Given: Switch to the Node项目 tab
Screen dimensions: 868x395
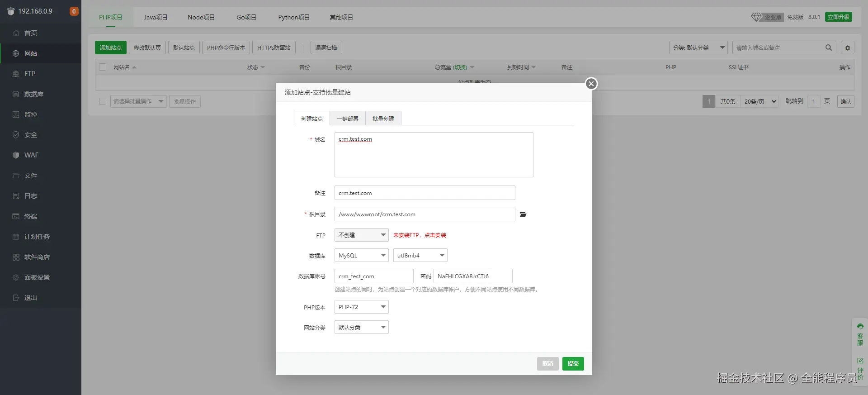Looking at the screenshot, I should point(201,17).
